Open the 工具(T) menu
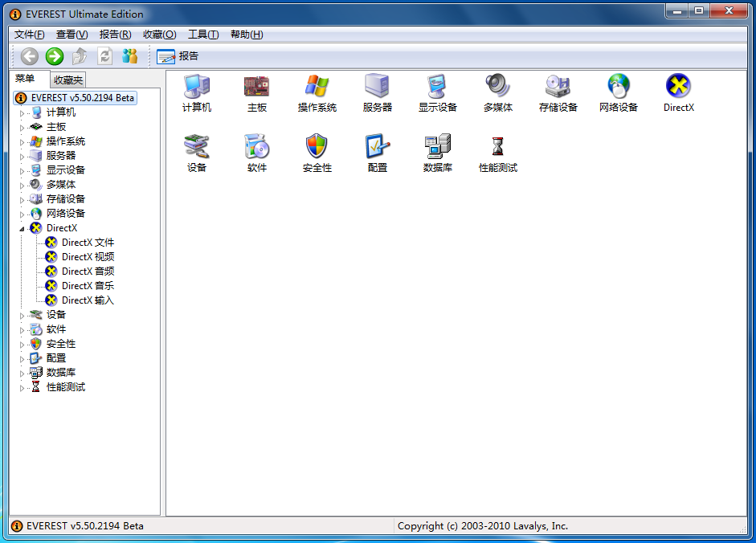This screenshot has width=756, height=543. (202, 35)
